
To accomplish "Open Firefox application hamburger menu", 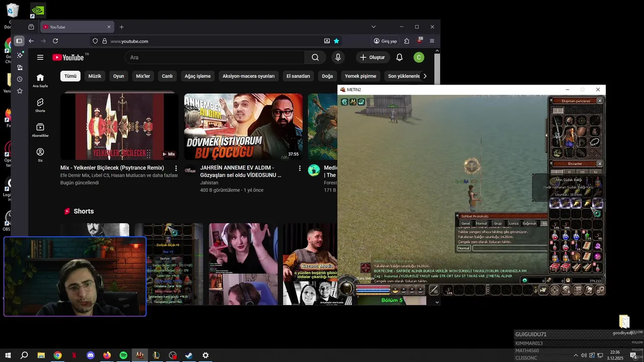I will click(x=432, y=41).
